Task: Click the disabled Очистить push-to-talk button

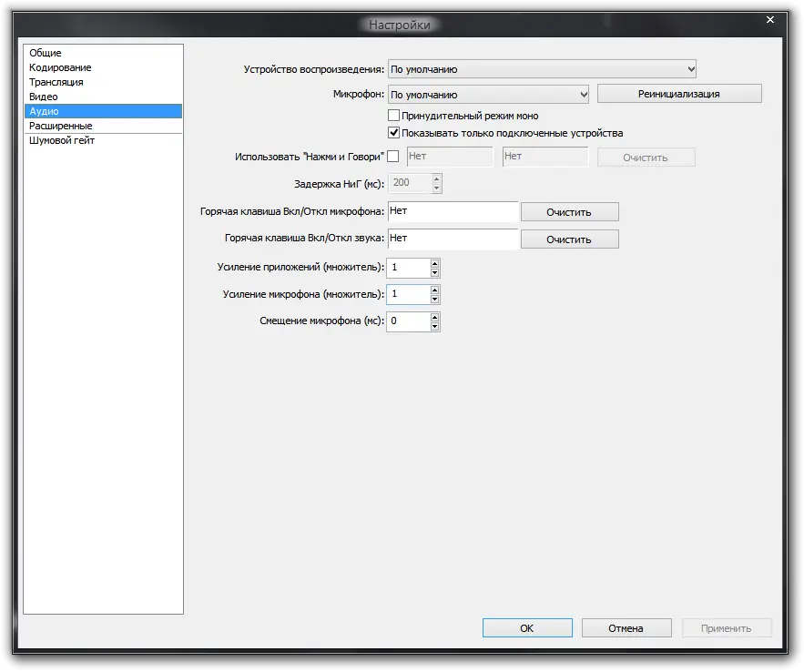Action: tap(646, 158)
